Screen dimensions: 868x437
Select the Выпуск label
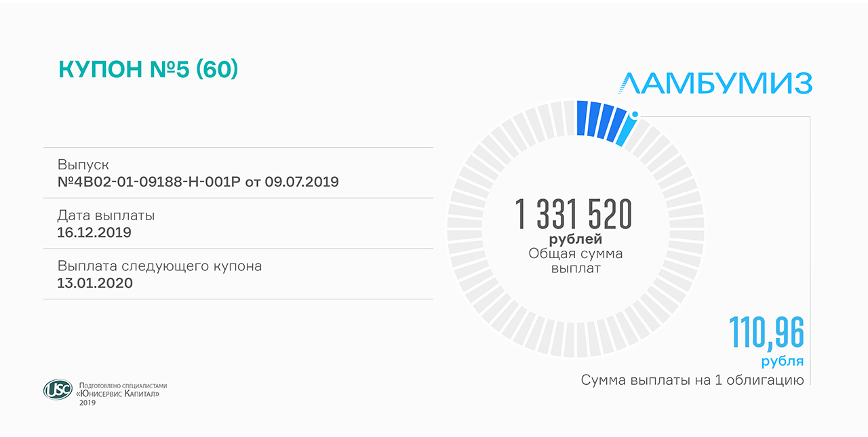83,165
